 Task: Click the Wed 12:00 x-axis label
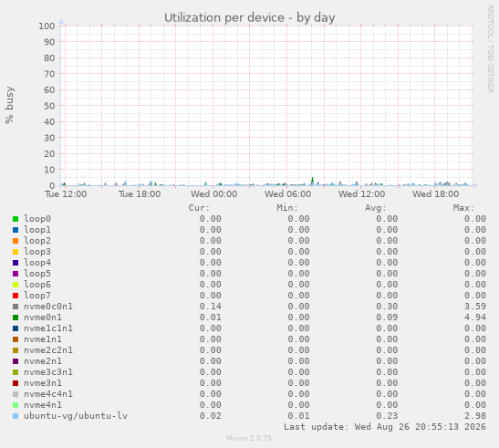coord(361,194)
